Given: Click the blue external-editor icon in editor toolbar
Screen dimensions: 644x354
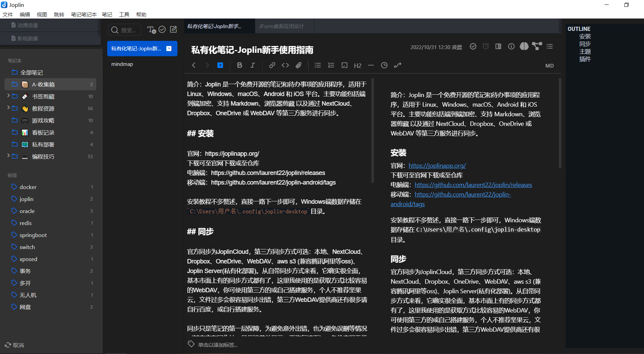Looking at the screenshot, I should [220, 65].
